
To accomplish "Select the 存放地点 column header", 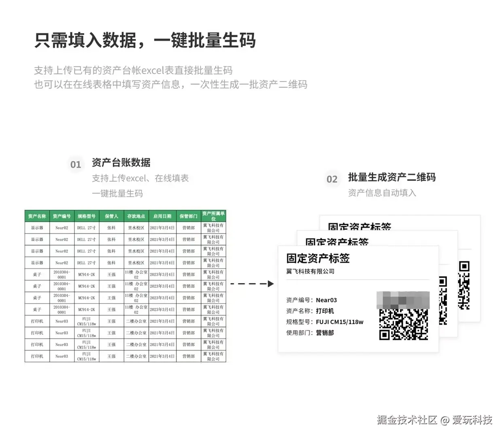I will tap(136, 216).
